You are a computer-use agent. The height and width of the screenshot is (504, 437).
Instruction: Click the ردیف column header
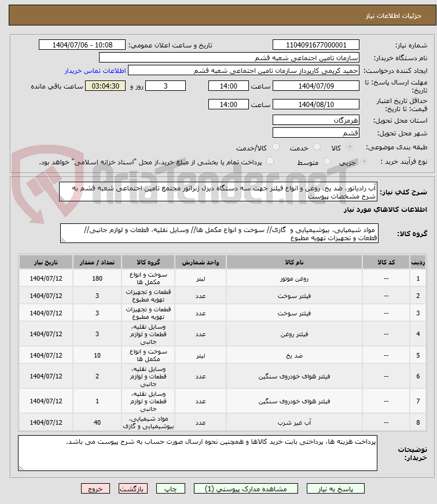coord(418,262)
